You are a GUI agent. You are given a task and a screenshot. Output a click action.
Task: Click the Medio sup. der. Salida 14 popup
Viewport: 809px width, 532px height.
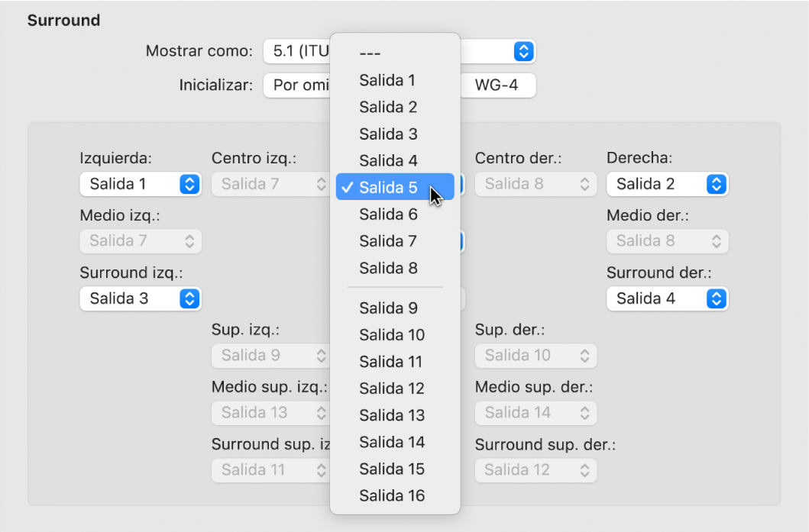[536, 413]
